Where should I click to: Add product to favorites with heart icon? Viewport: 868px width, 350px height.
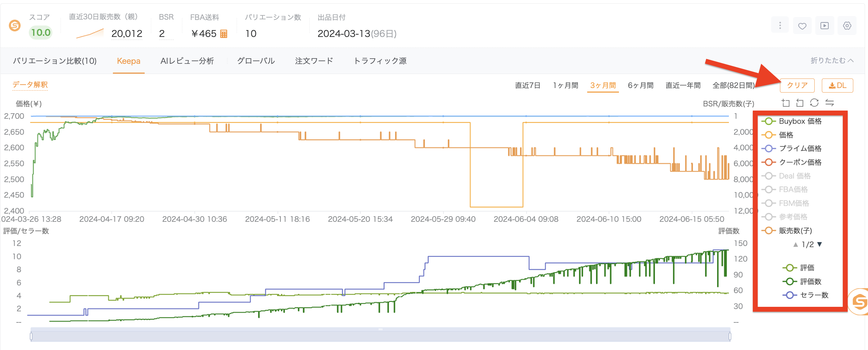point(802,26)
